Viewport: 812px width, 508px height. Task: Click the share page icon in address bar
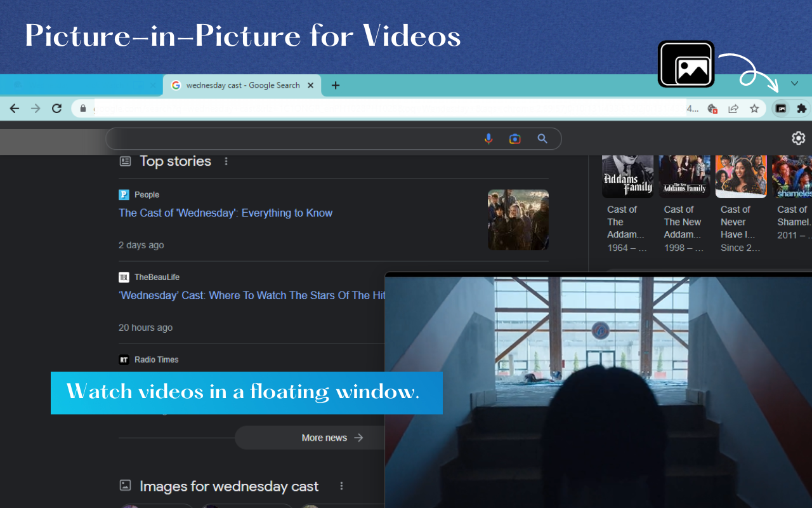(733, 109)
